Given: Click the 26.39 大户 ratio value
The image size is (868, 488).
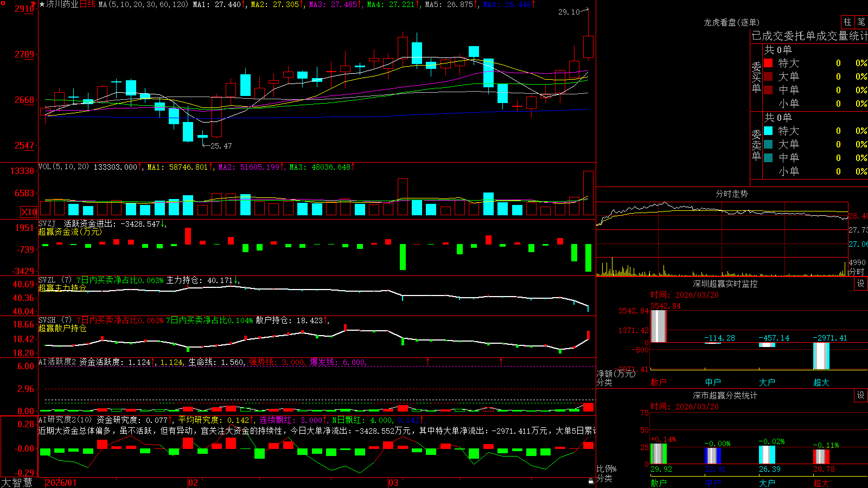Looking at the screenshot, I should pos(769,469).
